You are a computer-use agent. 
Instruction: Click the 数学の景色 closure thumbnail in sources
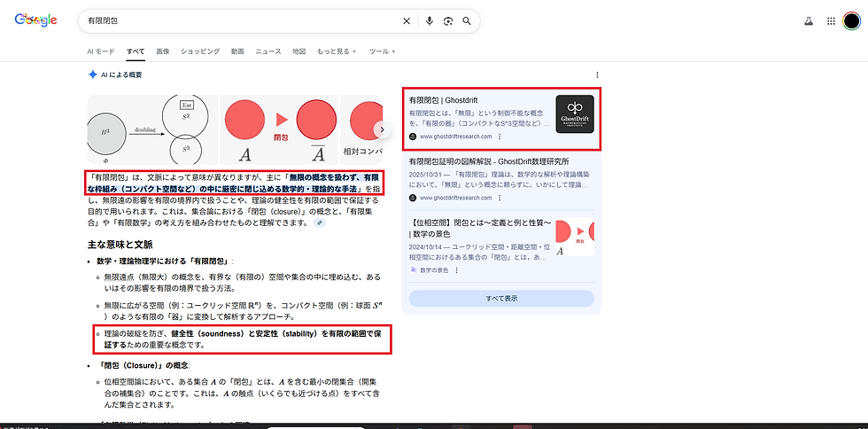[x=575, y=238]
